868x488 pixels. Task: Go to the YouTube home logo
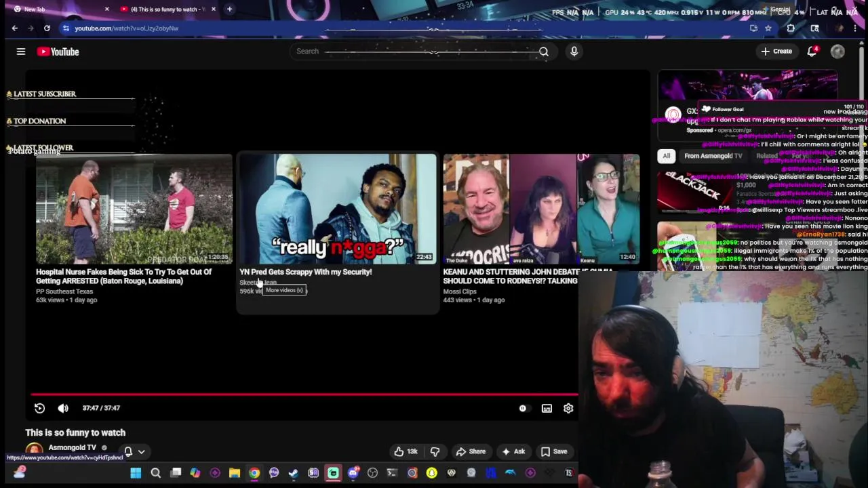click(58, 52)
